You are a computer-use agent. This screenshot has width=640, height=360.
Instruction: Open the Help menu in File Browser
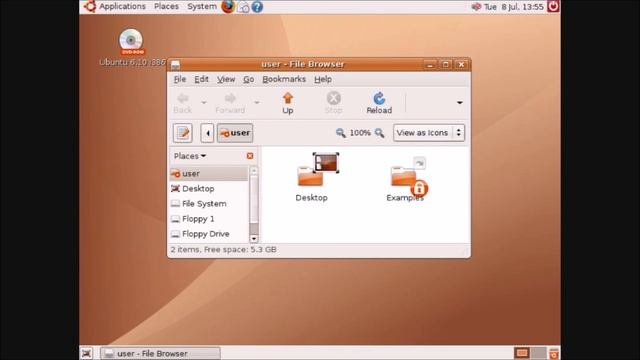coord(323,79)
